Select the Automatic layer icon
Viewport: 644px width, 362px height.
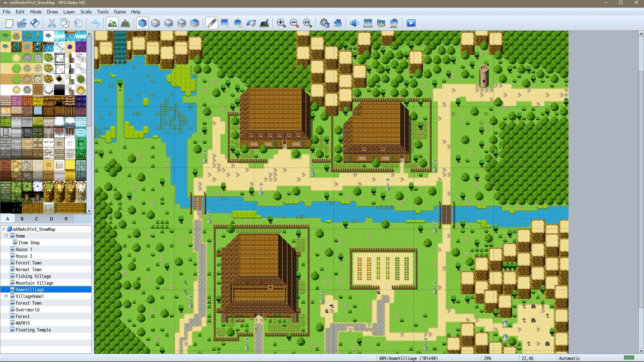143,23
